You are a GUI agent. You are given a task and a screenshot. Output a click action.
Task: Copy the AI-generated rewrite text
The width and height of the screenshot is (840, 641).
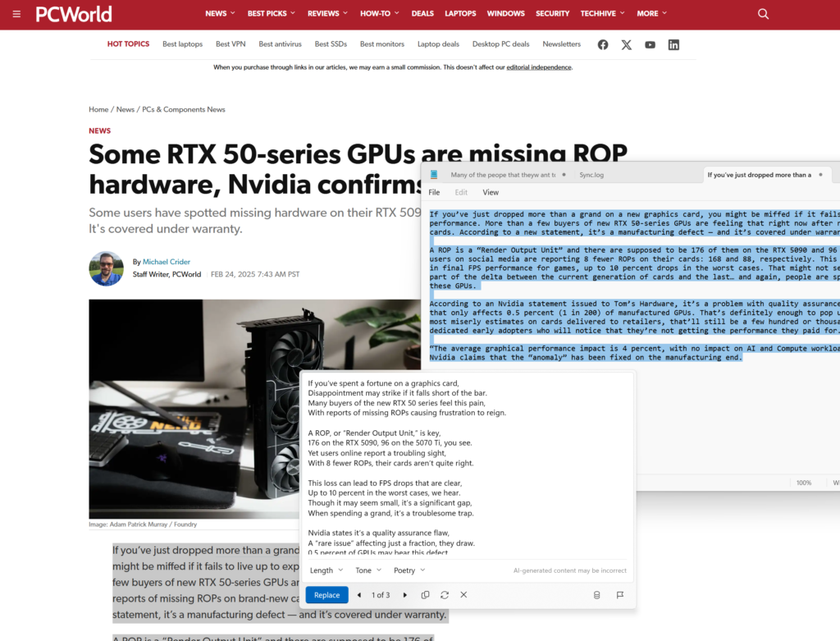424,594
